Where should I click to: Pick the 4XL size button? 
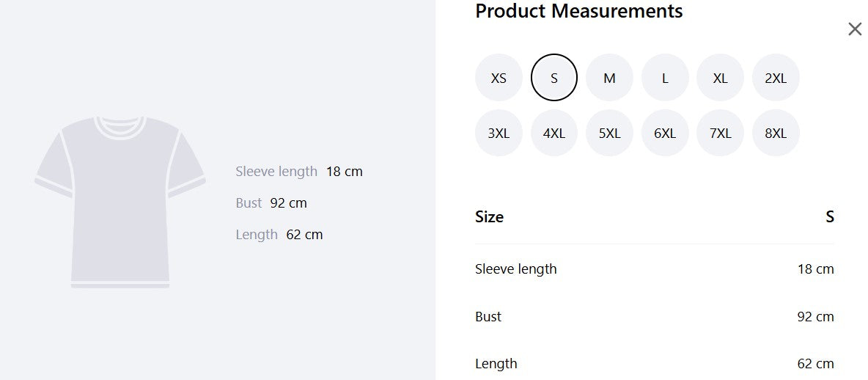554,133
